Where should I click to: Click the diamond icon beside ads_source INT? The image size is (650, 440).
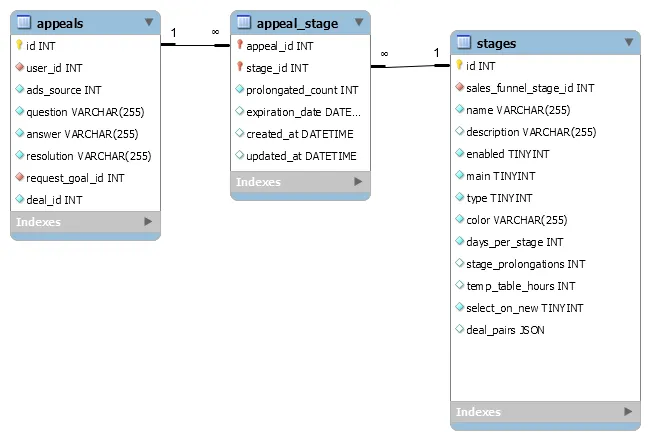coord(19,88)
